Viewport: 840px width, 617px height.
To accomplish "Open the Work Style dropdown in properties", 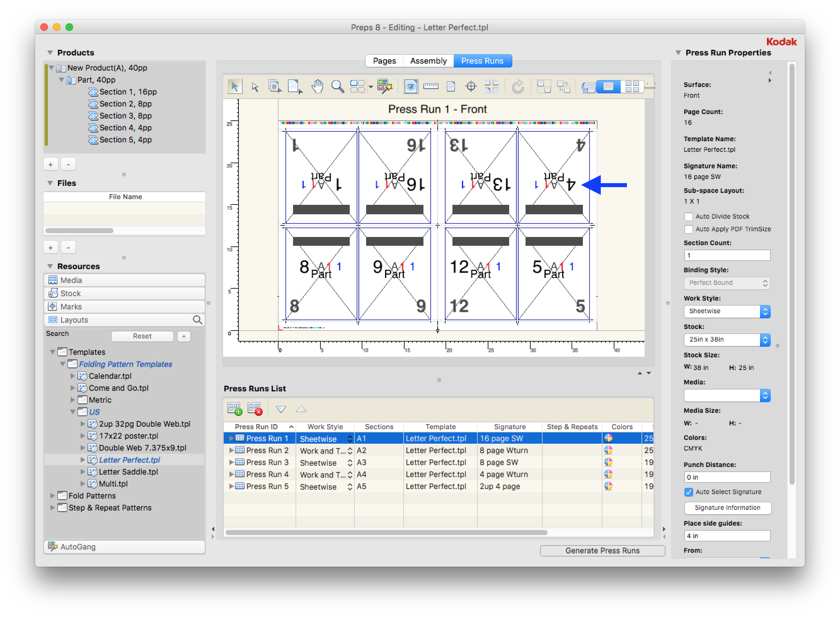I will pos(727,311).
